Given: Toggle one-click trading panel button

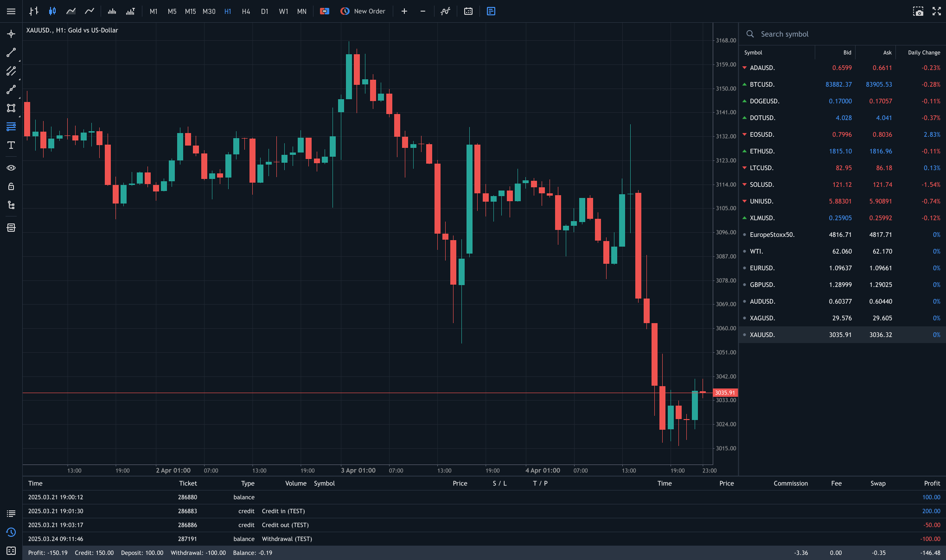Looking at the screenshot, I should point(325,11).
